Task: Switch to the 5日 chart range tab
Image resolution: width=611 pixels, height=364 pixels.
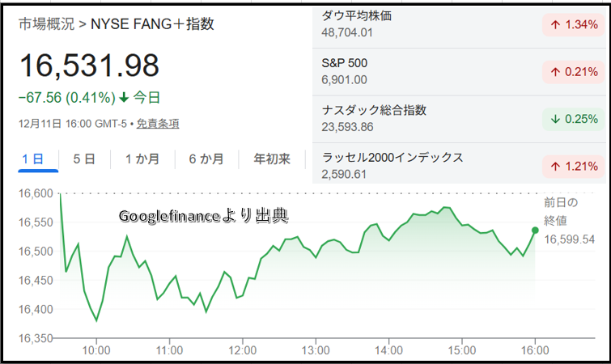Action: point(84,159)
